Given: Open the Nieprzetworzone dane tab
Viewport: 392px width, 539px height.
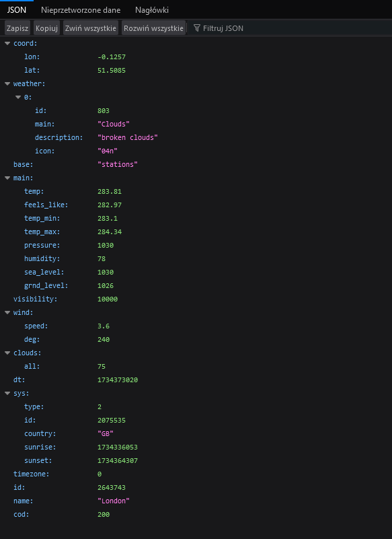Looking at the screenshot, I should point(81,10).
